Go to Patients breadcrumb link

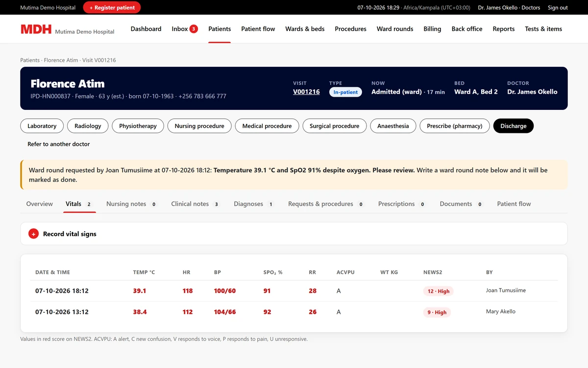(x=30, y=60)
